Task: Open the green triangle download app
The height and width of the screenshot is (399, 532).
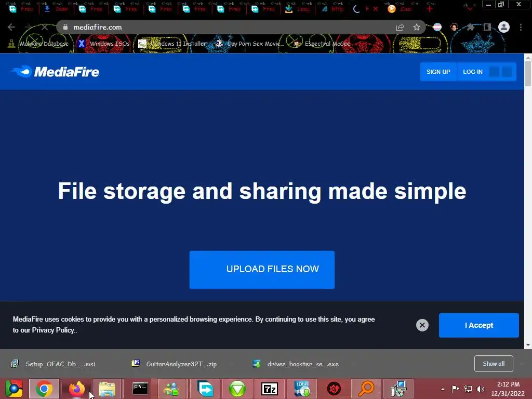Action: pos(237,389)
